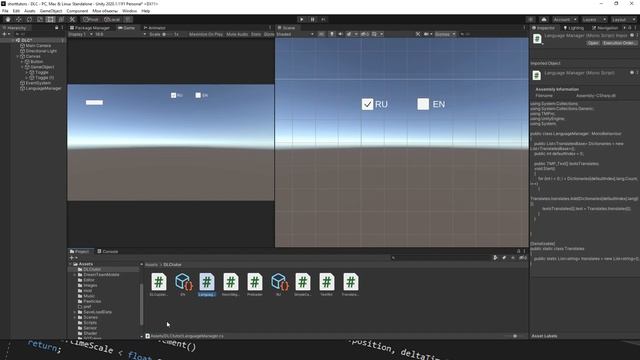Click the scene tools cross icon

pyautogui.click(x=418, y=34)
